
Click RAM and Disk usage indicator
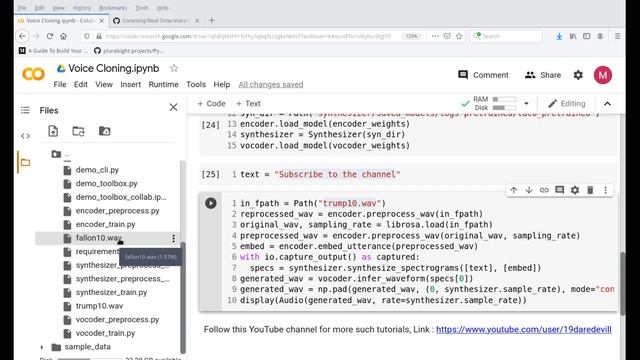click(495, 104)
